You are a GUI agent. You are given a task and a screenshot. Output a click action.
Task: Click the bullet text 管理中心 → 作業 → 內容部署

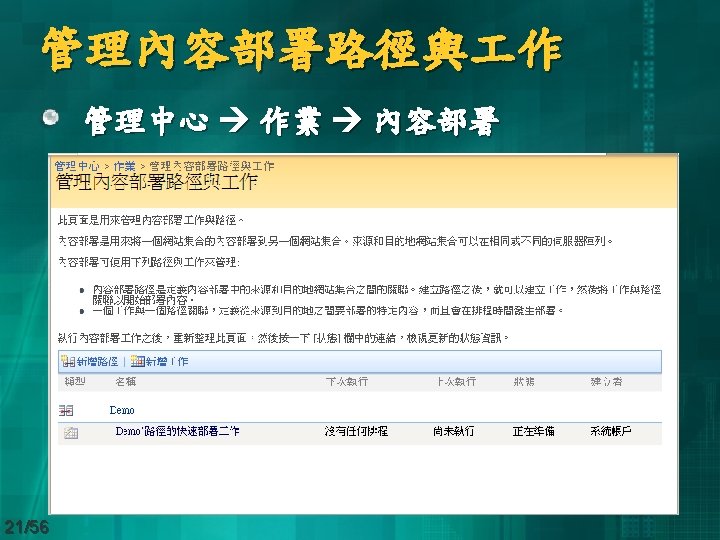tap(292, 121)
